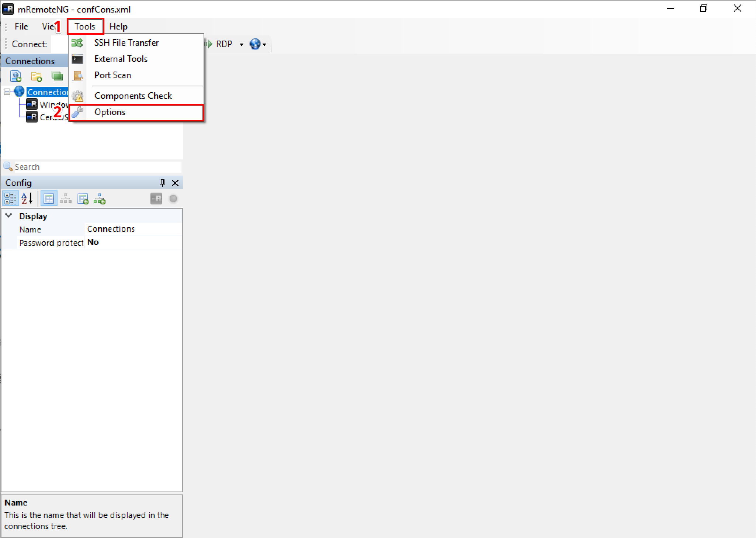Click the green view windows icon
756x538 pixels.
[57, 76]
